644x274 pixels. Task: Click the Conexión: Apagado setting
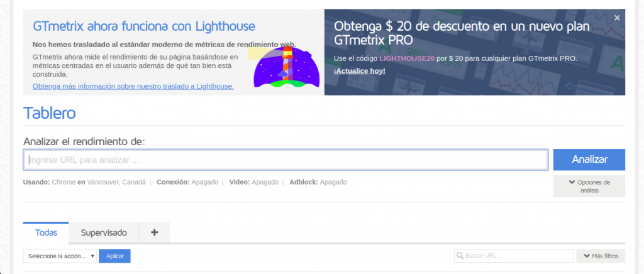tap(187, 182)
